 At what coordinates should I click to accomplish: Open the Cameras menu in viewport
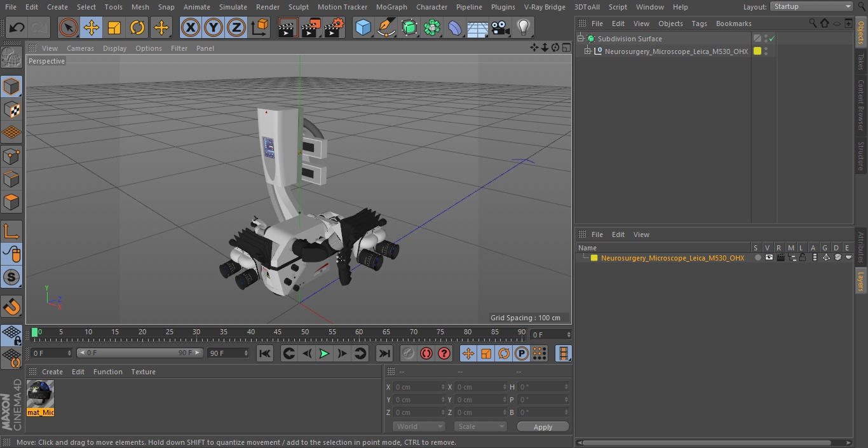click(80, 48)
